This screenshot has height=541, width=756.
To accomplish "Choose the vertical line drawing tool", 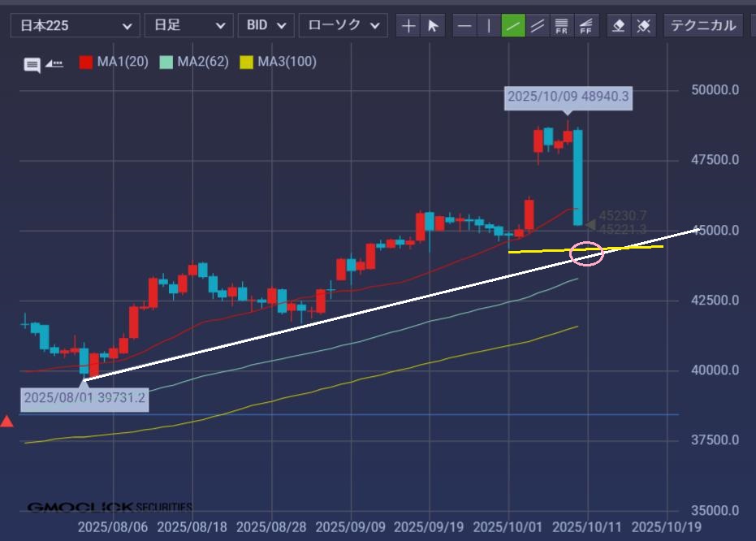I will click(489, 26).
